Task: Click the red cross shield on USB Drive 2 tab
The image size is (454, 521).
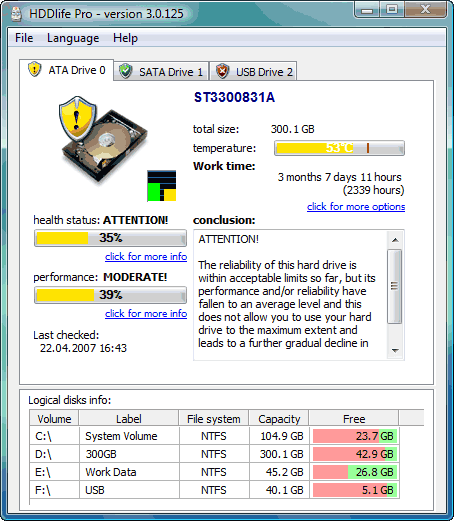Action: [222, 71]
